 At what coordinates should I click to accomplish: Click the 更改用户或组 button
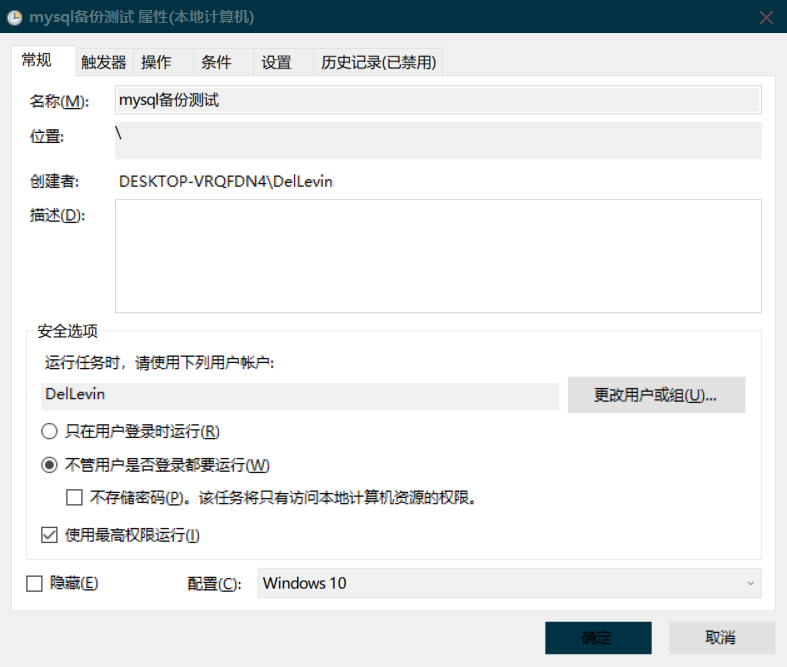656,395
